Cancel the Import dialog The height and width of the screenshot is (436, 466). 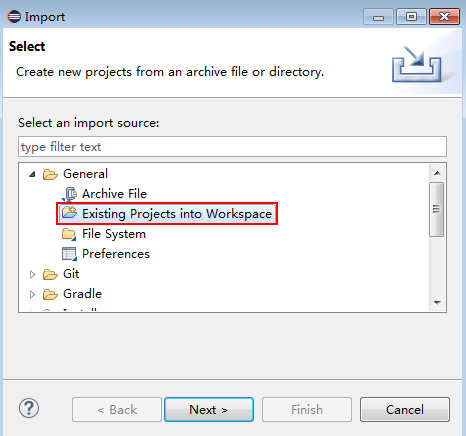tap(405, 409)
